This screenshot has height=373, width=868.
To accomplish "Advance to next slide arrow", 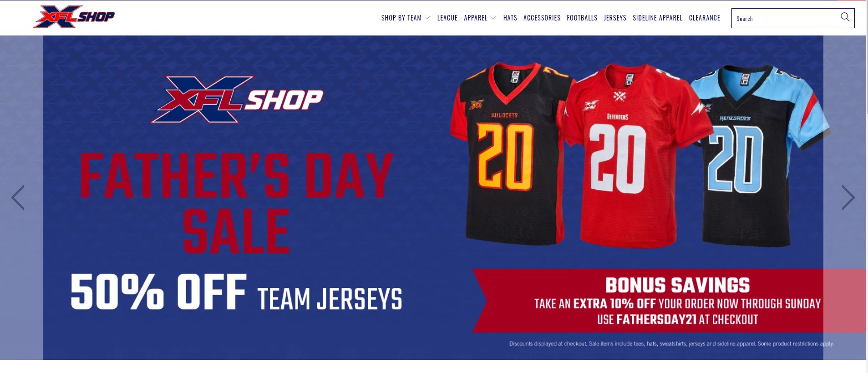I will (848, 197).
